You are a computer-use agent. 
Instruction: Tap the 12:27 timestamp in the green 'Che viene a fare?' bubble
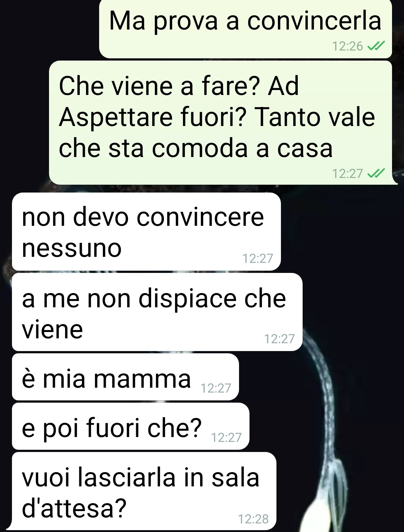348,173
